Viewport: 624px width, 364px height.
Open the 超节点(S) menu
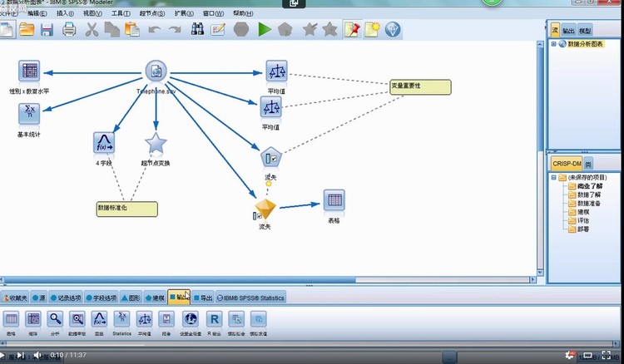pyautogui.click(x=152, y=13)
